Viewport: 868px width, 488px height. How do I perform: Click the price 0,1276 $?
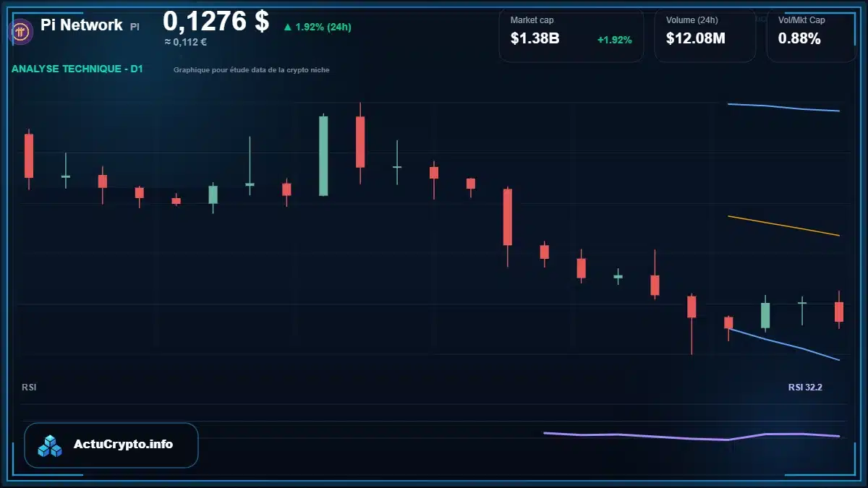point(216,21)
